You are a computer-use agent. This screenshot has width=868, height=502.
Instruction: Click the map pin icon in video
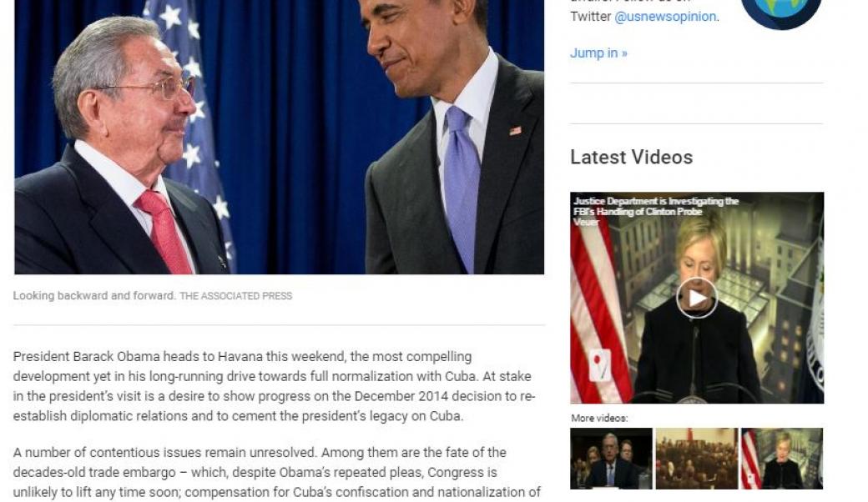[599, 365]
